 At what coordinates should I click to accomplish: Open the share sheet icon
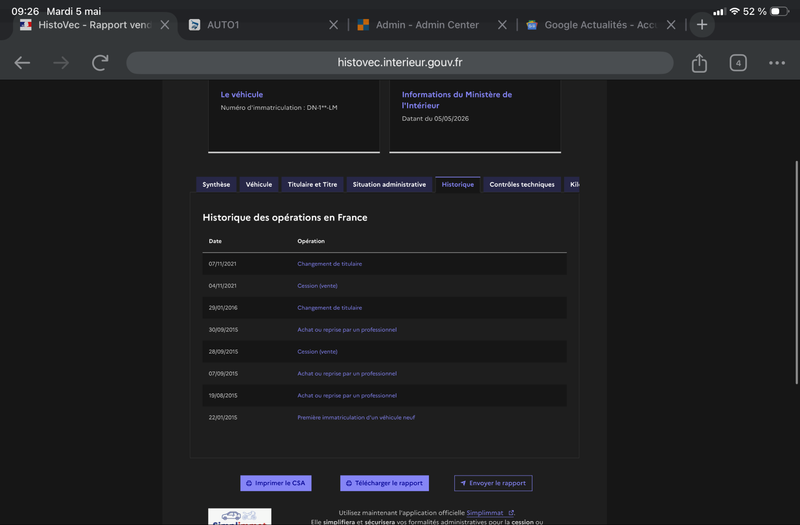[699, 63]
